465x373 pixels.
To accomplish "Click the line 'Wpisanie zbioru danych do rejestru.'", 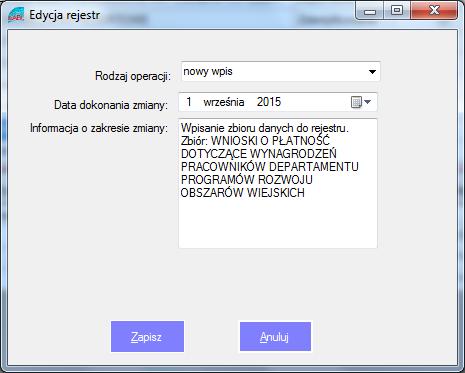I will coord(265,128).
